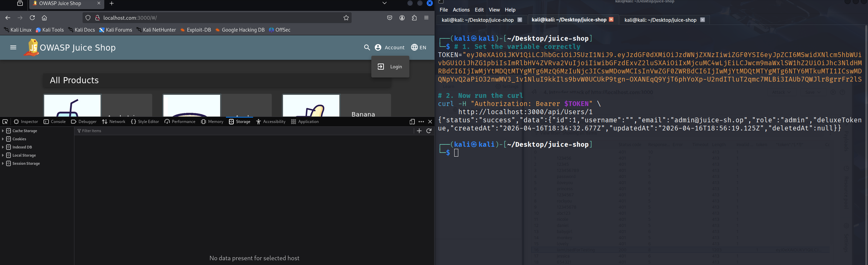
Task: Click the Filter Items input field
Action: (244, 131)
